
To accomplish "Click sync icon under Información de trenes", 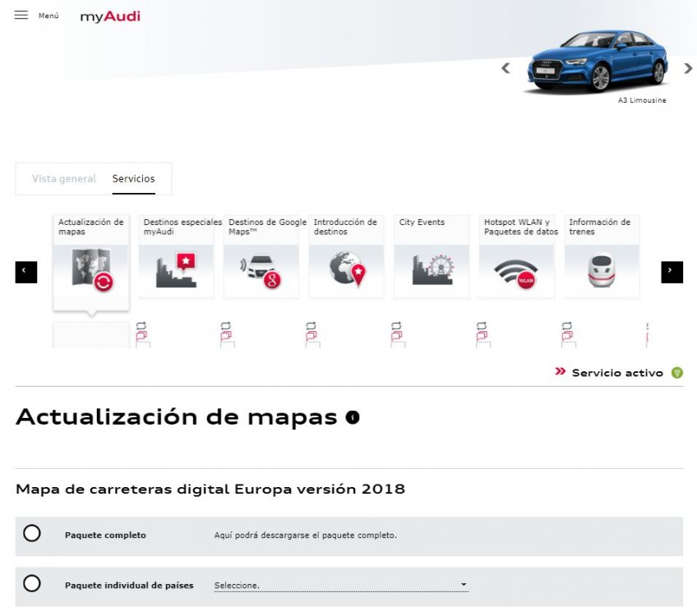I will pyautogui.click(x=567, y=326).
